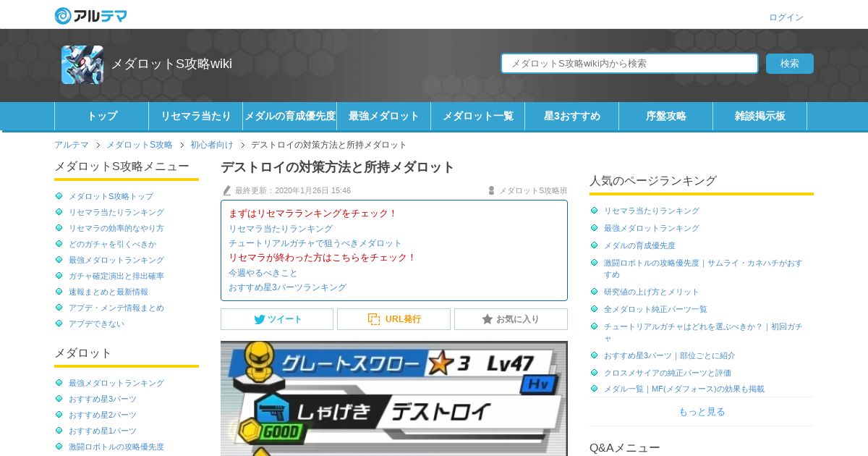Open チュートリアルガチャで狙うべきメダロット link
The image size is (868, 456).
315,243
